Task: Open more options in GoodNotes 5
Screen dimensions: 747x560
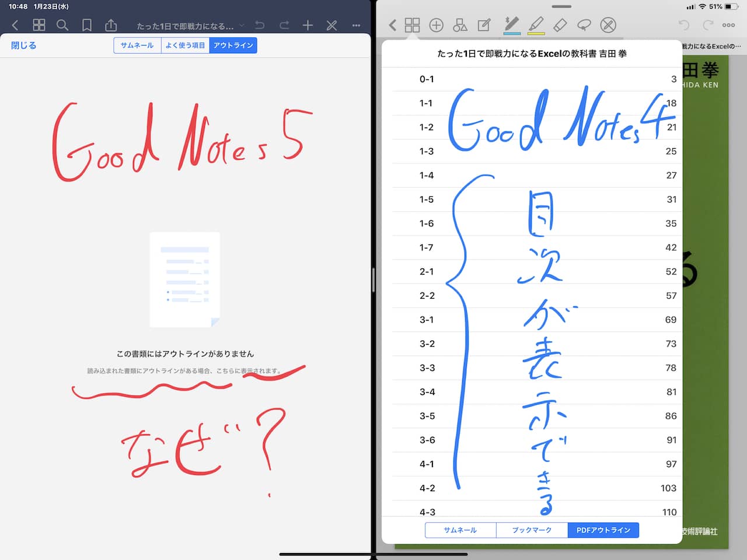Action: tap(356, 26)
